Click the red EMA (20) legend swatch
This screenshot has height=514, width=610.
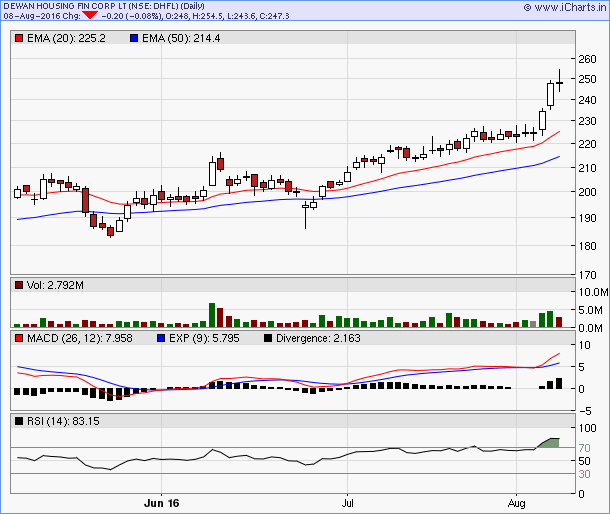tap(19, 38)
